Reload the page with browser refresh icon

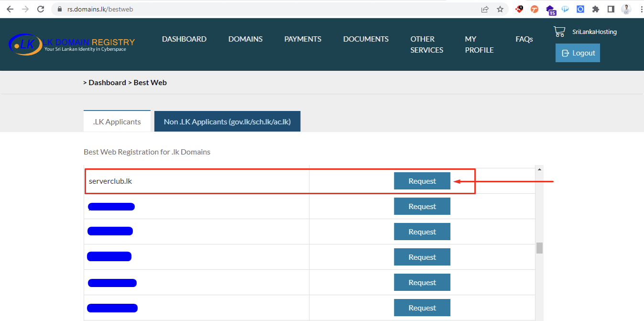41,9
